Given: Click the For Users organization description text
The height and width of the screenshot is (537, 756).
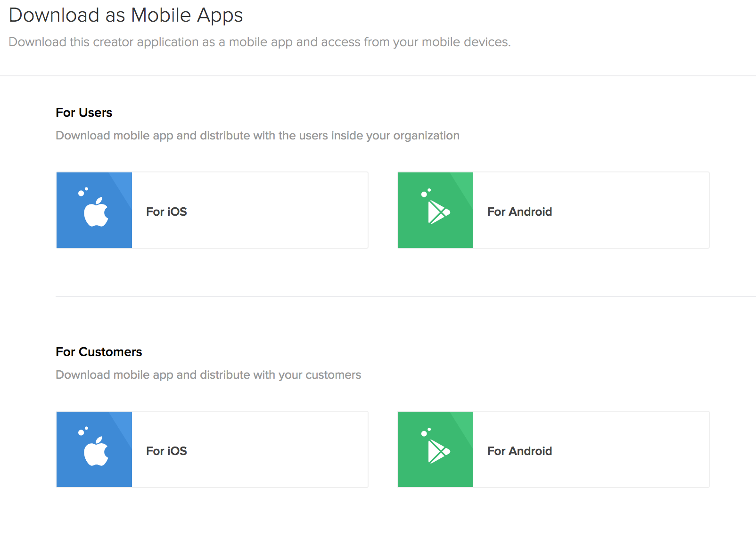Looking at the screenshot, I should point(257,136).
